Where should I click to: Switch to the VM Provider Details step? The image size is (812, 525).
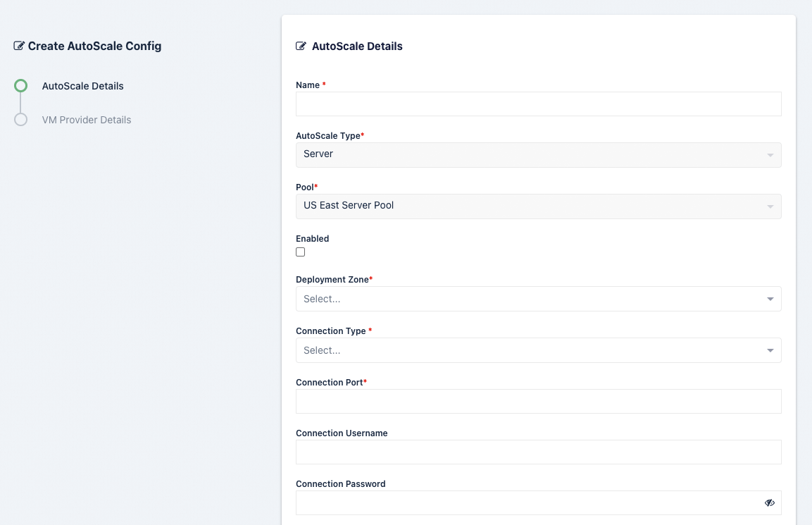coord(87,120)
